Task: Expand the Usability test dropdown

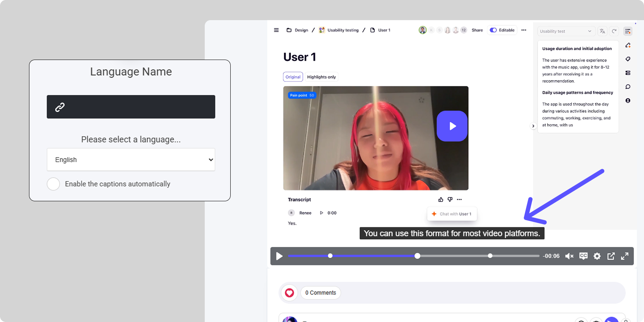Action: tap(565, 31)
